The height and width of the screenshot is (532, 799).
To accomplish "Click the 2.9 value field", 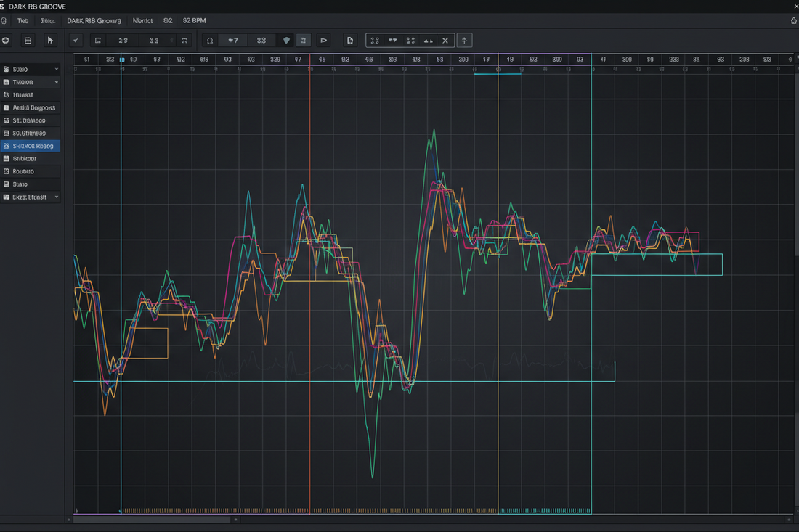I will click(123, 40).
